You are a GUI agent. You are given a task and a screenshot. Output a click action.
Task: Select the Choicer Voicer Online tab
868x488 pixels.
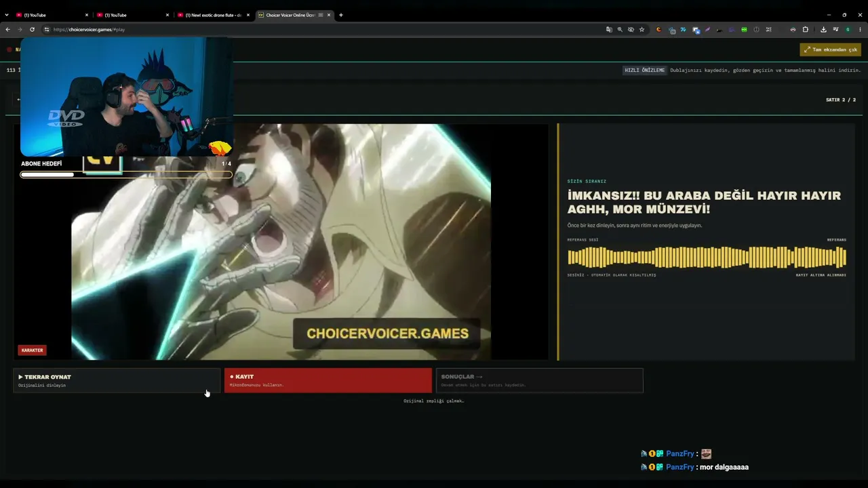coord(294,15)
